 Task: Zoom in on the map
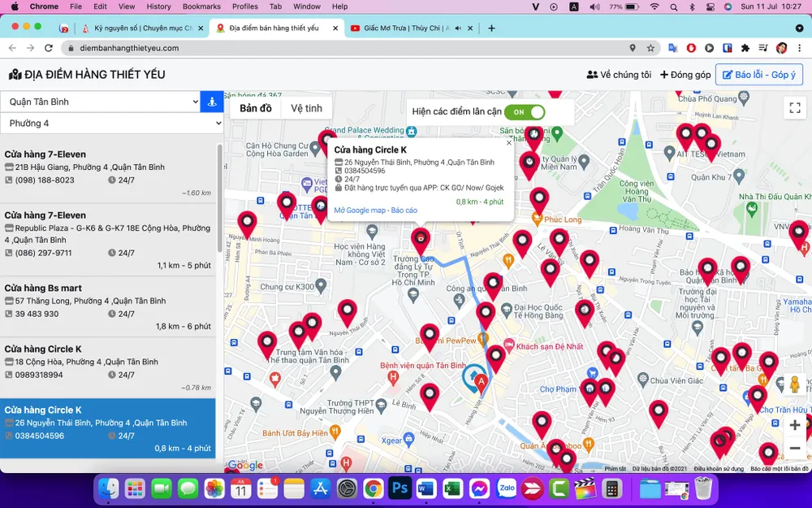click(794, 425)
